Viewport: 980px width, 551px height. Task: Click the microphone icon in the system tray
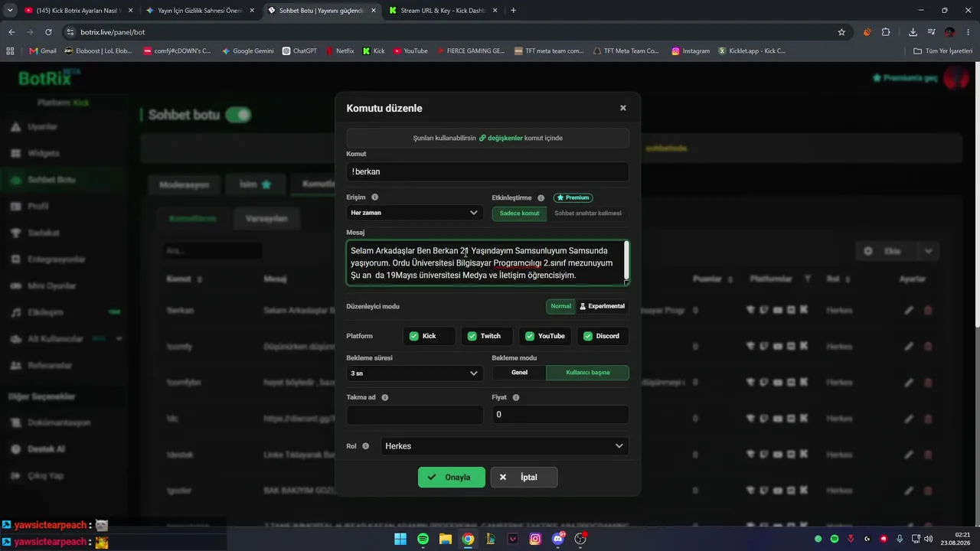click(x=900, y=539)
